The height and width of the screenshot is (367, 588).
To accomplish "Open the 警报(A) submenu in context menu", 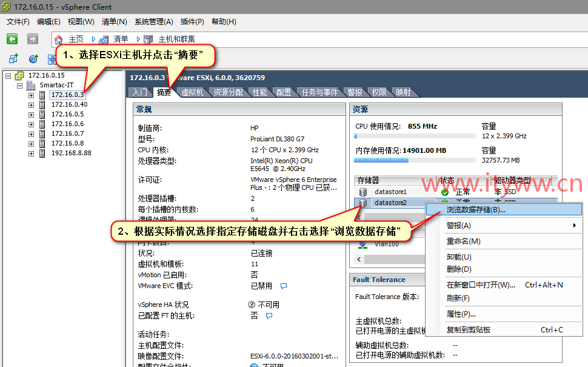I will pos(504,226).
